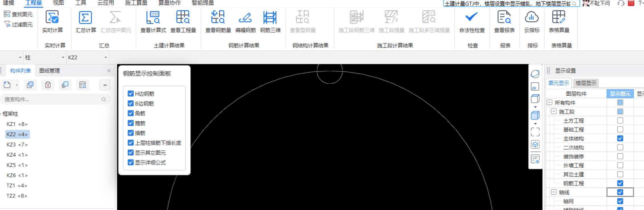644x210 pixels.
Task: Select TZ1 <4> in component list
Action: coord(17,186)
